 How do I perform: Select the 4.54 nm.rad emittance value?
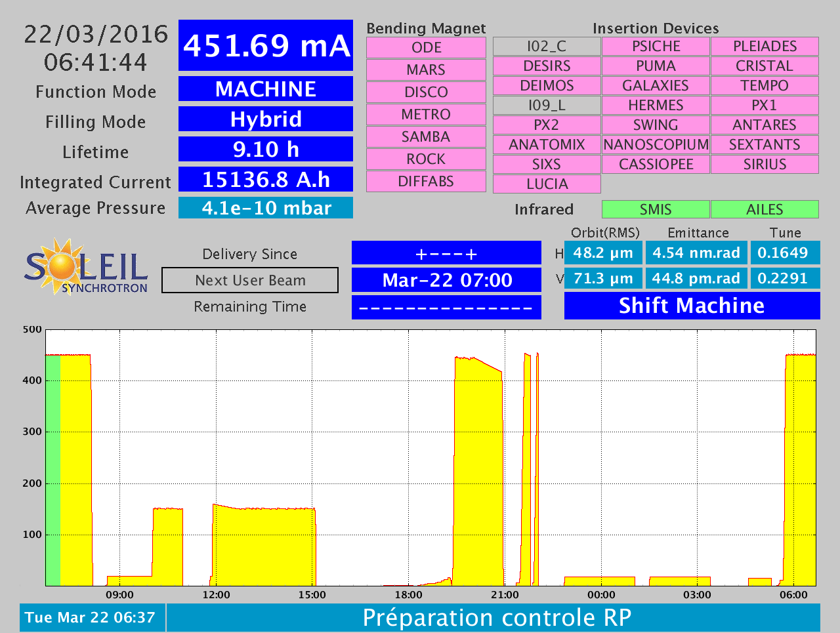(x=696, y=253)
